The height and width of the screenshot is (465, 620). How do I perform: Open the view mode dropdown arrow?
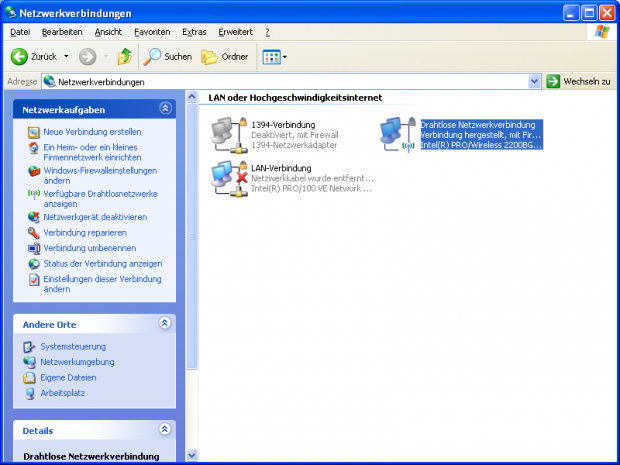coord(285,57)
